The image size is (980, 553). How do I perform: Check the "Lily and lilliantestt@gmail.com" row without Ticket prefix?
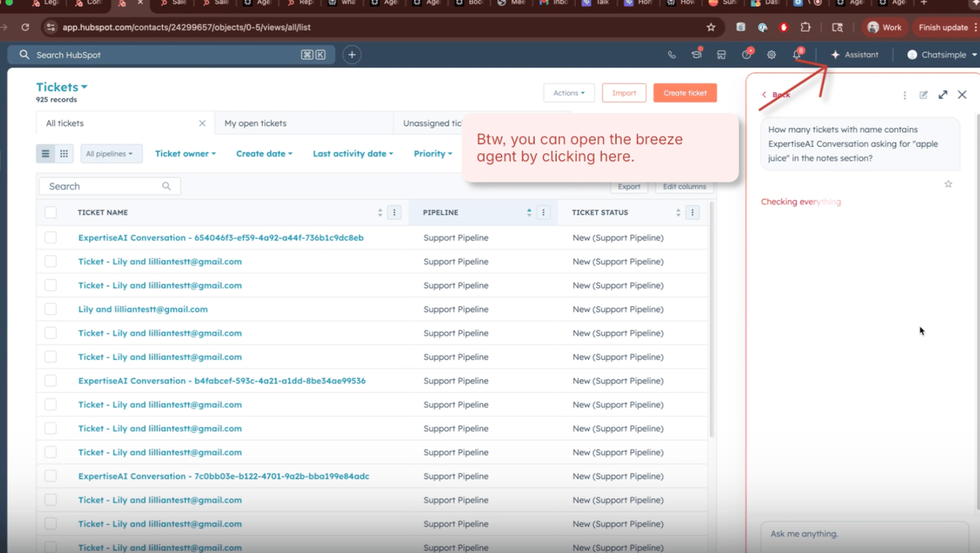coord(50,309)
